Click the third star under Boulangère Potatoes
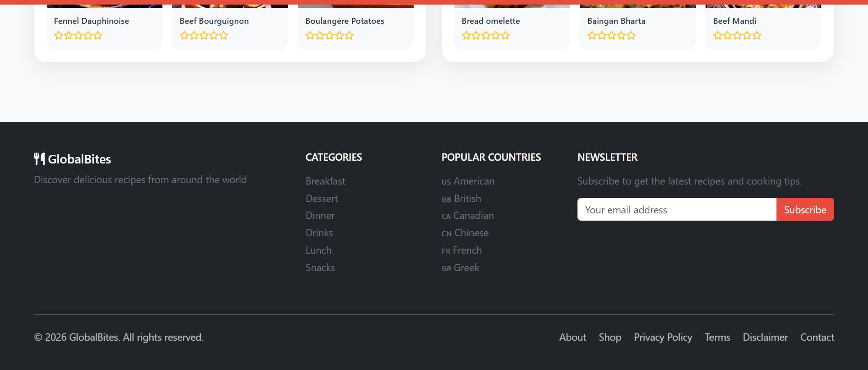The image size is (868, 370). (x=329, y=36)
